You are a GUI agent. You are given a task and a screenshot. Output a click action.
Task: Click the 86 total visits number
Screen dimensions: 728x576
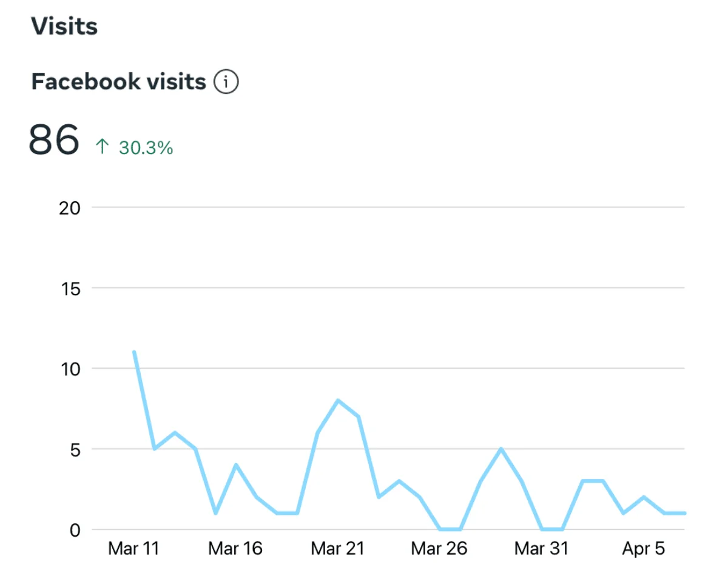pyautogui.click(x=54, y=139)
